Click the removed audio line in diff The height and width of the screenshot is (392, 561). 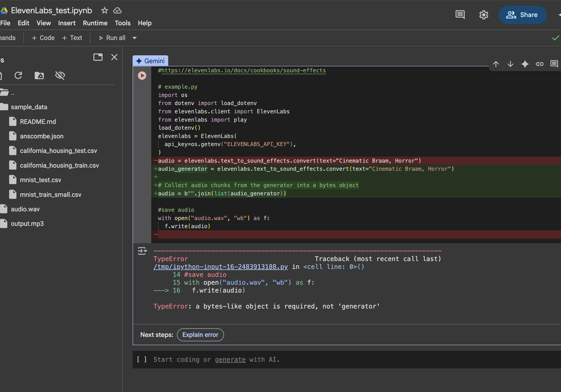[x=356, y=161]
